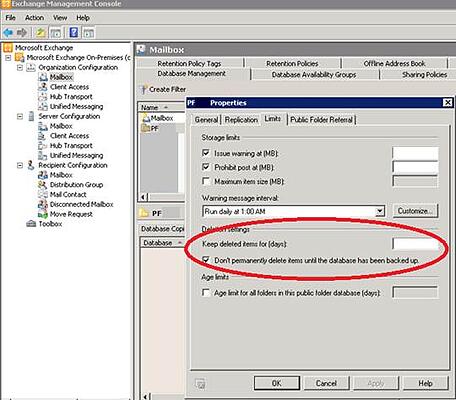Viewport: 456px width, 400px height.
Task: Switch to the Replication tab
Action: [x=241, y=120]
